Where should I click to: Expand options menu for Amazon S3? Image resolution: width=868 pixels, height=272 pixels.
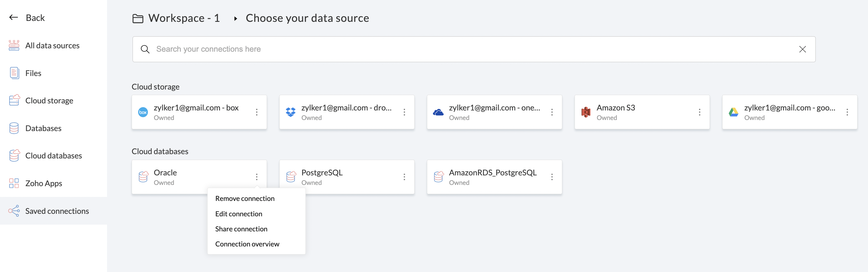click(699, 112)
